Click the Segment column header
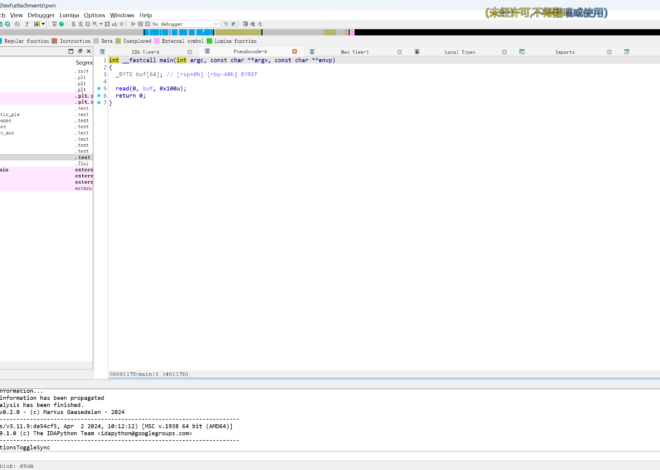660x470 pixels. 84,63
